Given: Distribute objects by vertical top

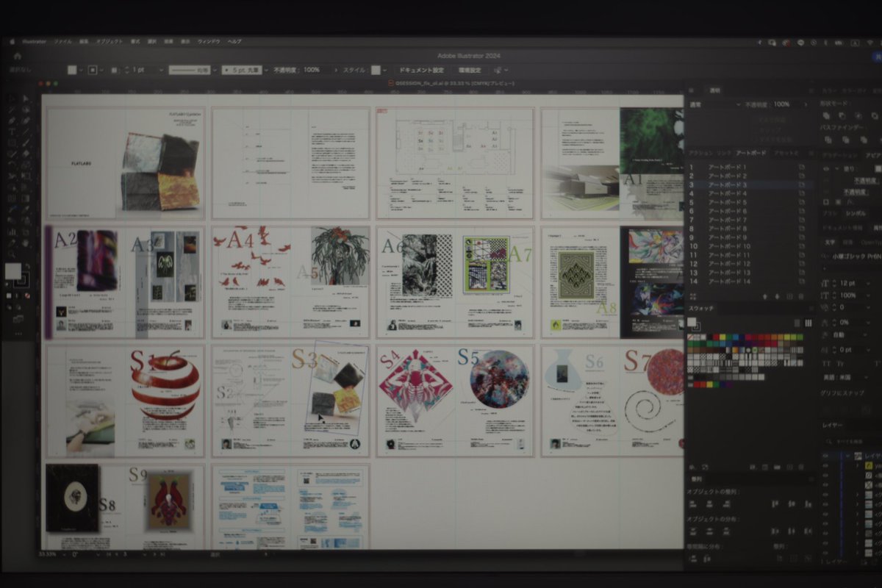Looking at the screenshot, I should (693, 531).
